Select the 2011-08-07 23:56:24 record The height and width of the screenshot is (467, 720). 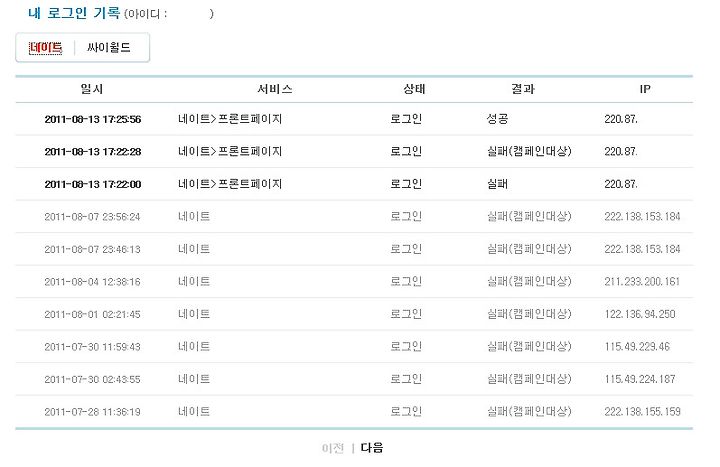click(x=354, y=217)
